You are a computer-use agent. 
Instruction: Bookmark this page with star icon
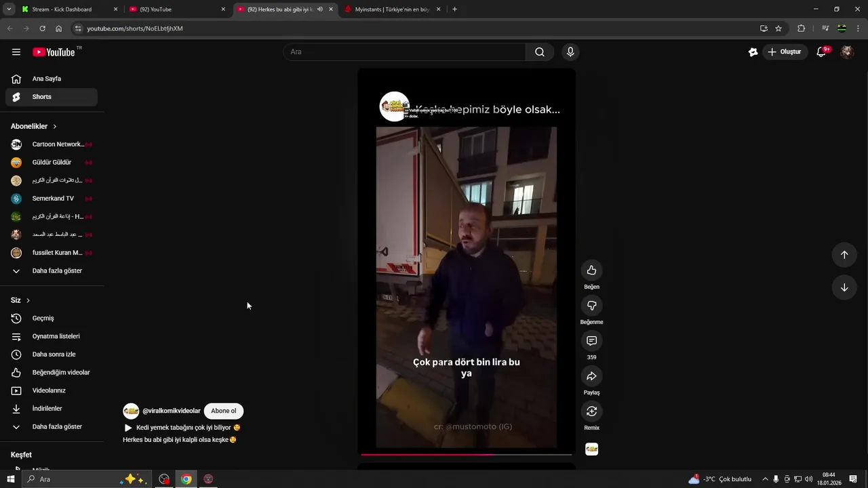click(x=778, y=28)
